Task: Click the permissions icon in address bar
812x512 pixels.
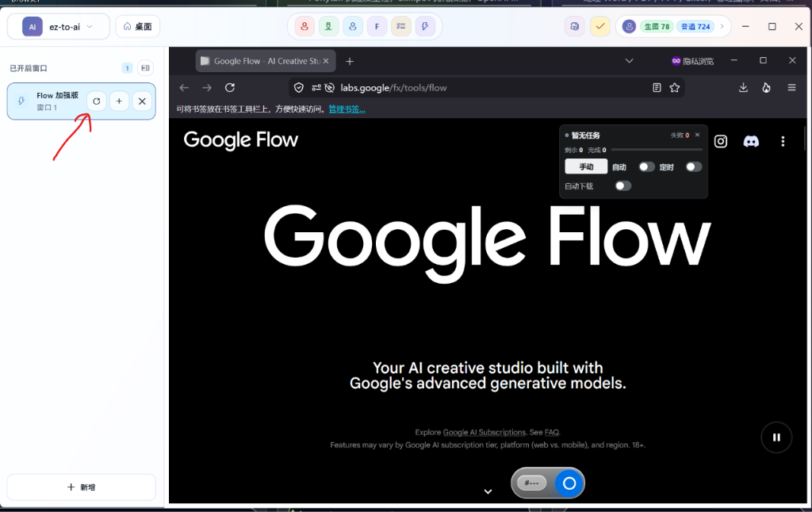Action: [x=316, y=87]
